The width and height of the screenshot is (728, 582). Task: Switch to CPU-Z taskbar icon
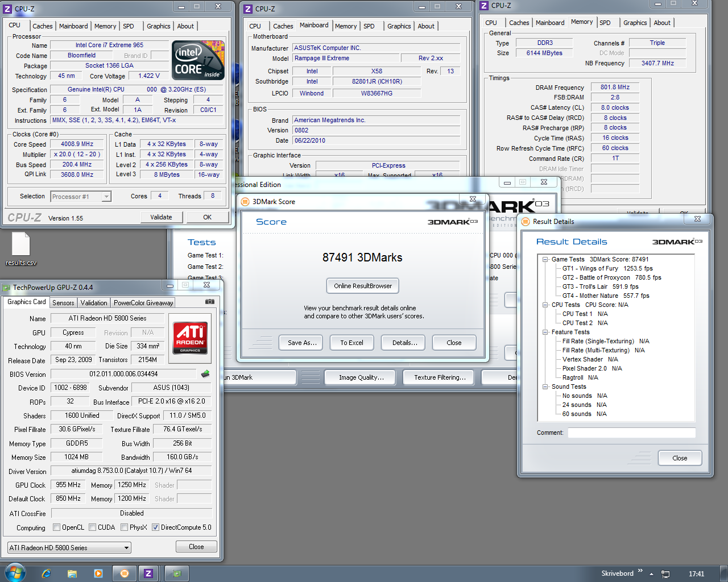point(148,573)
